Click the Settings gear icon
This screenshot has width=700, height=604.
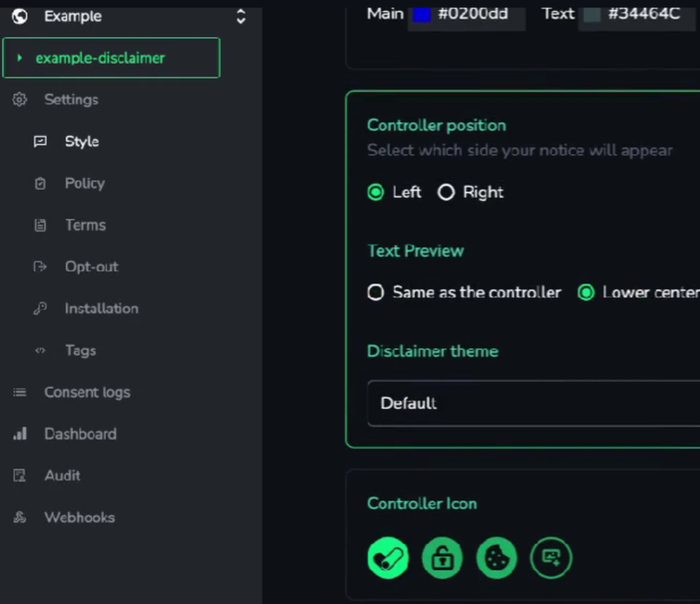pyautogui.click(x=20, y=99)
